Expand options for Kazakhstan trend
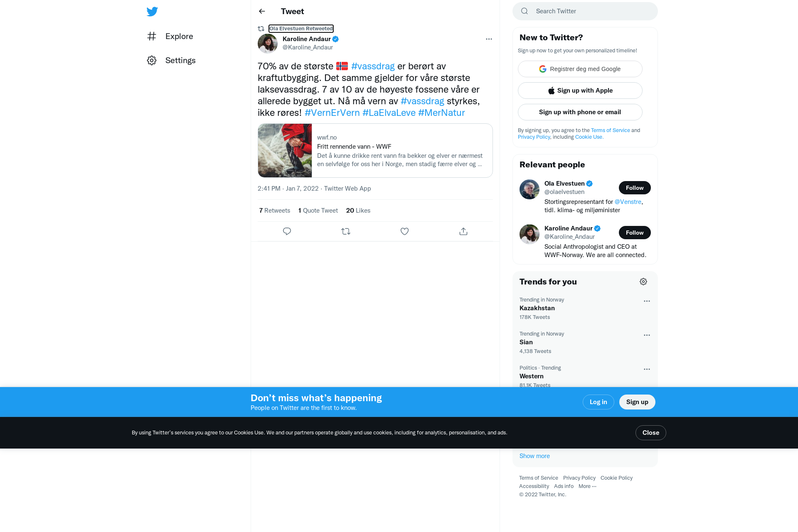798x532 pixels. [647, 301]
